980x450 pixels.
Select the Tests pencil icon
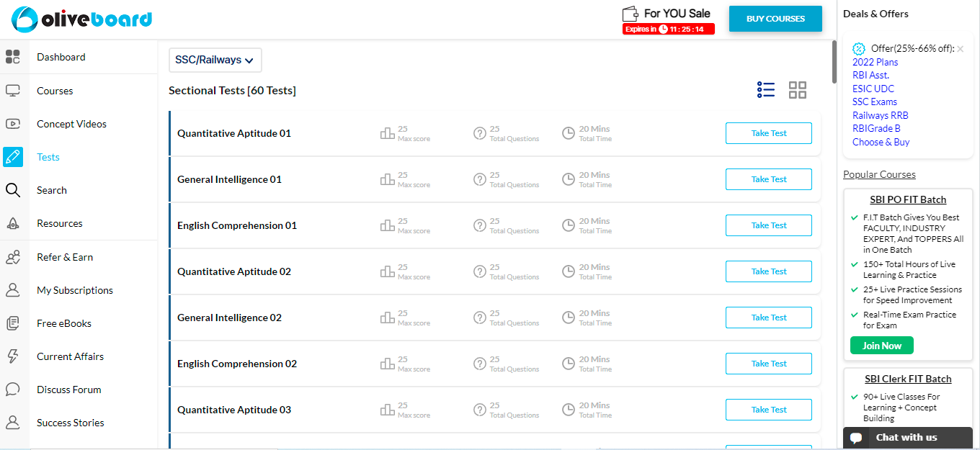point(13,157)
